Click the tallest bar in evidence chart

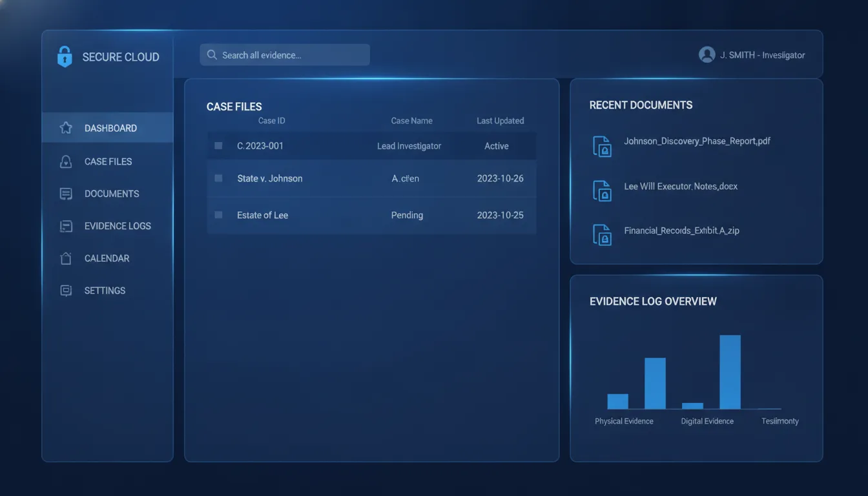[730, 372]
